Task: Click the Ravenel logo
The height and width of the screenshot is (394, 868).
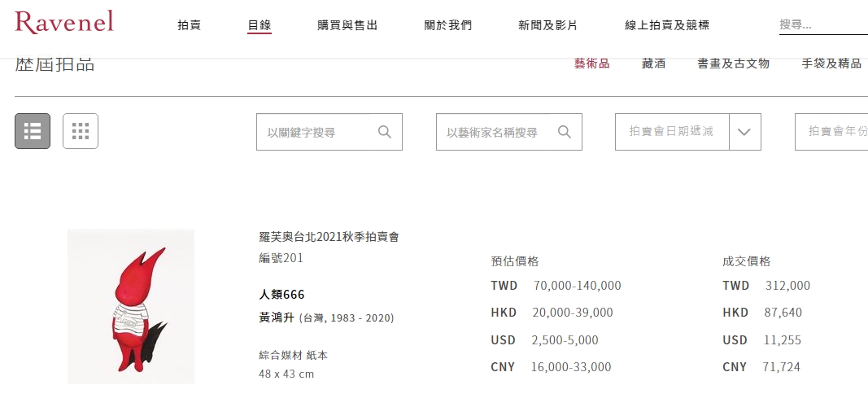Action: 64,22
